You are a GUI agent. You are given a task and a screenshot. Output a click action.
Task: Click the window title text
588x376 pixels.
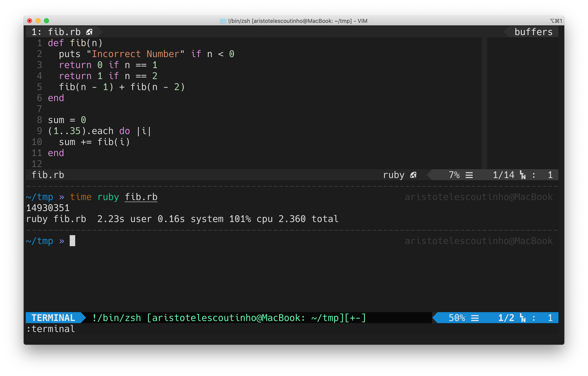297,21
